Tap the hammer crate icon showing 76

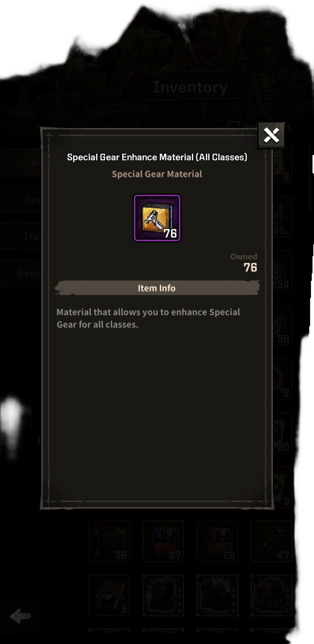click(157, 218)
